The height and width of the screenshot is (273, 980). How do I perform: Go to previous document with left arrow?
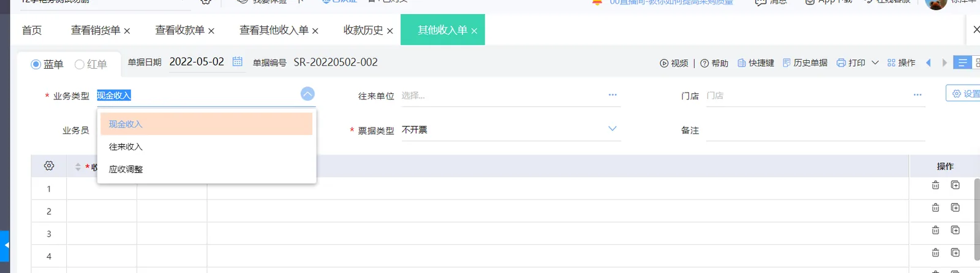coord(929,63)
